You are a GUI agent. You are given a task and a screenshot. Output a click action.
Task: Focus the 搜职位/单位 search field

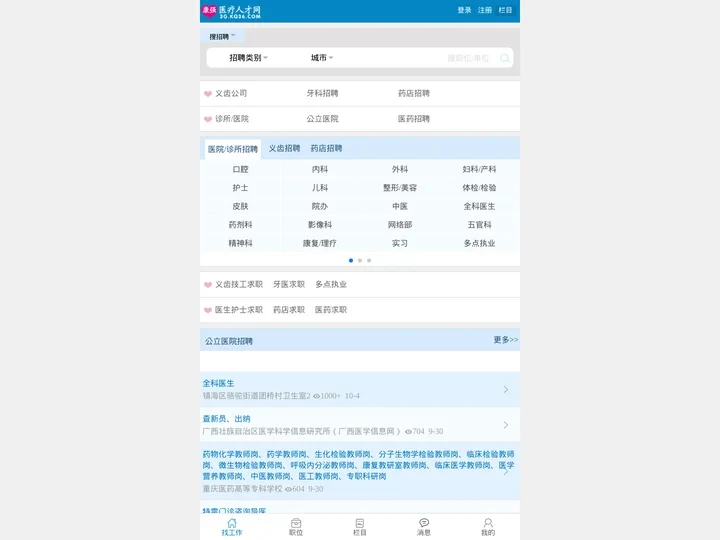(468, 58)
